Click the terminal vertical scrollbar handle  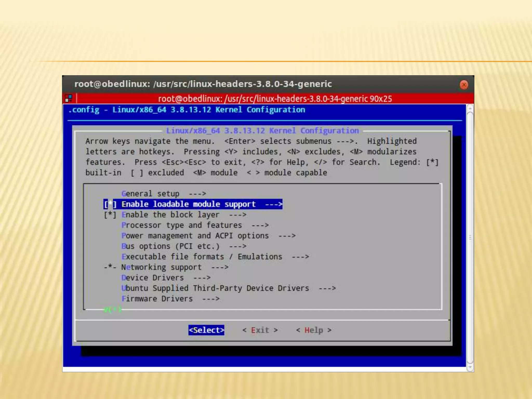click(470, 238)
